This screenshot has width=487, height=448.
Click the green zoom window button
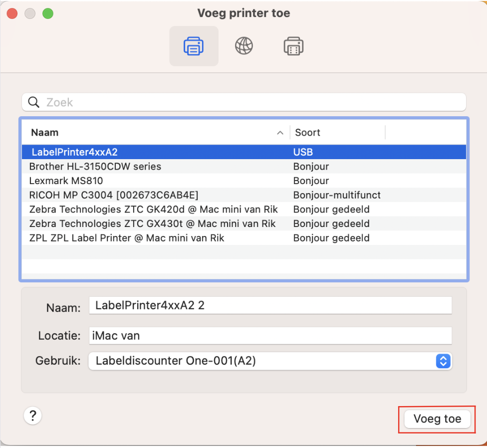48,13
